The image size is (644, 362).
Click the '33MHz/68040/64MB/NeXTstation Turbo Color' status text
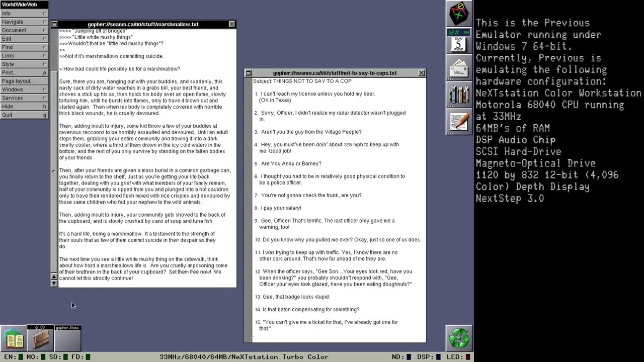(244, 357)
